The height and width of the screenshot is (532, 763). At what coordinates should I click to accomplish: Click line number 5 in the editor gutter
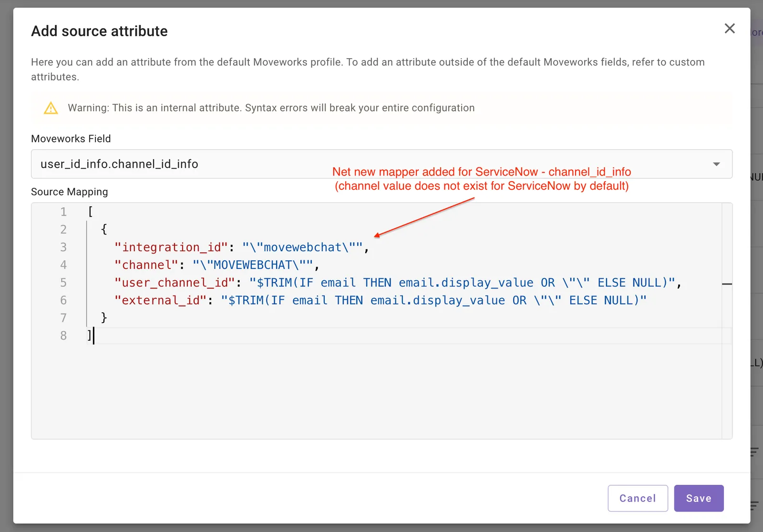[63, 283]
